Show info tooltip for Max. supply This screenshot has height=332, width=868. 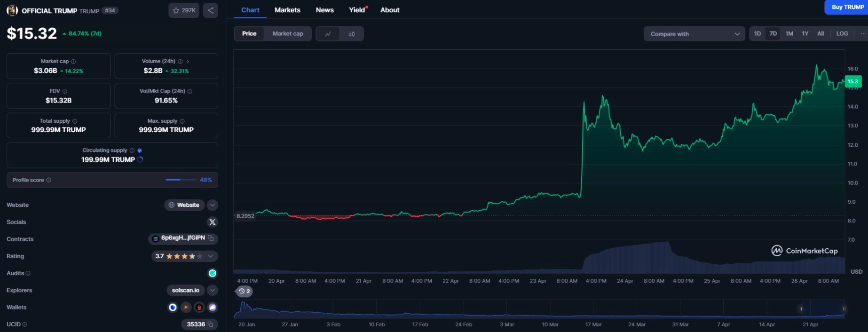coord(182,121)
